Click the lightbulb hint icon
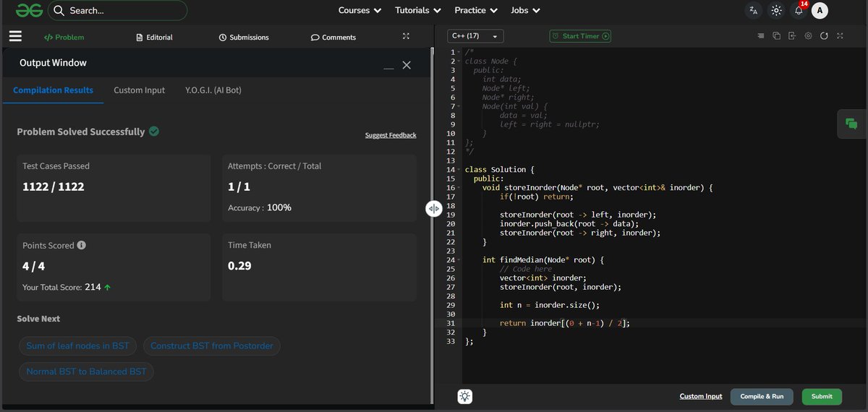 click(x=464, y=396)
